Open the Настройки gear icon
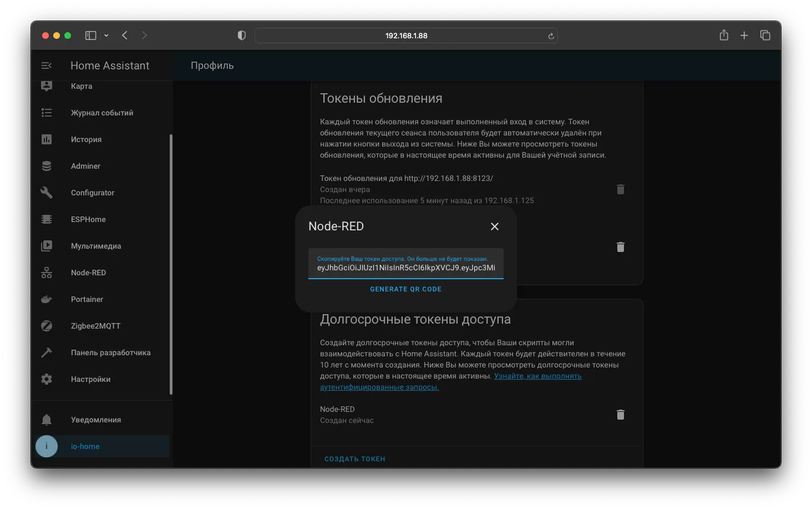Image resolution: width=812 pixels, height=509 pixels. tap(47, 379)
